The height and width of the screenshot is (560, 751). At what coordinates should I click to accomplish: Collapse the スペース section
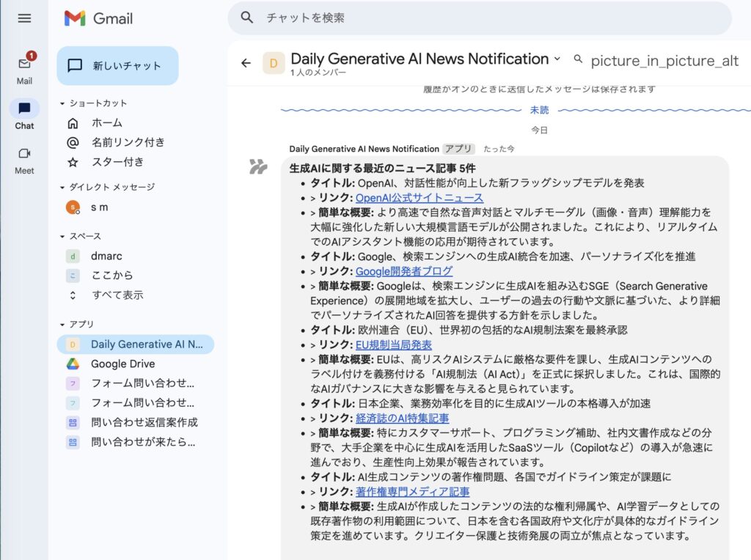[x=62, y=237]
